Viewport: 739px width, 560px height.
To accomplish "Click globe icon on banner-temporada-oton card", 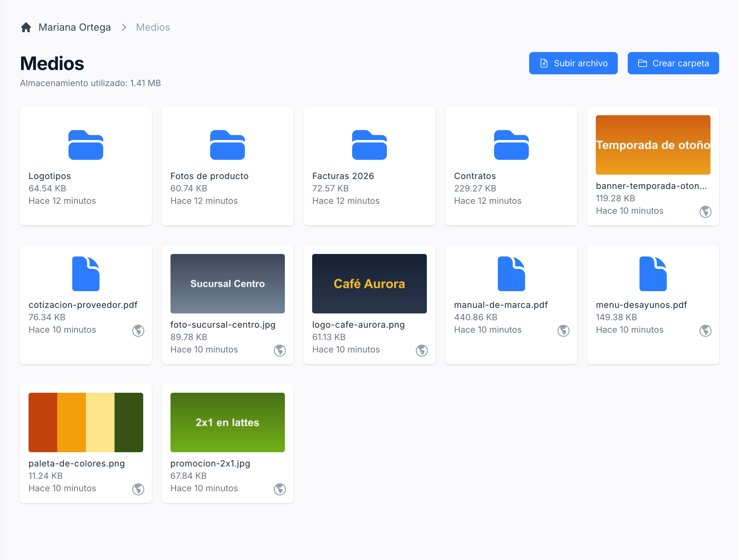I will coord(705,212).
